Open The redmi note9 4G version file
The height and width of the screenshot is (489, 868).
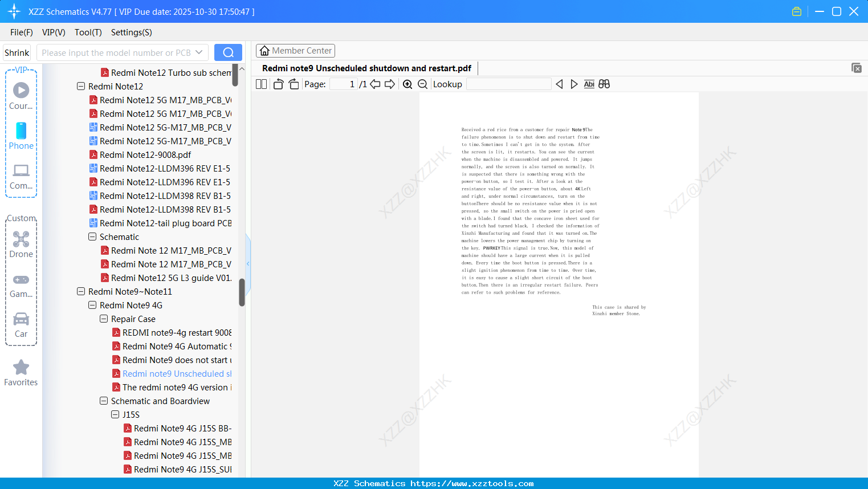[x=172, y=388]
